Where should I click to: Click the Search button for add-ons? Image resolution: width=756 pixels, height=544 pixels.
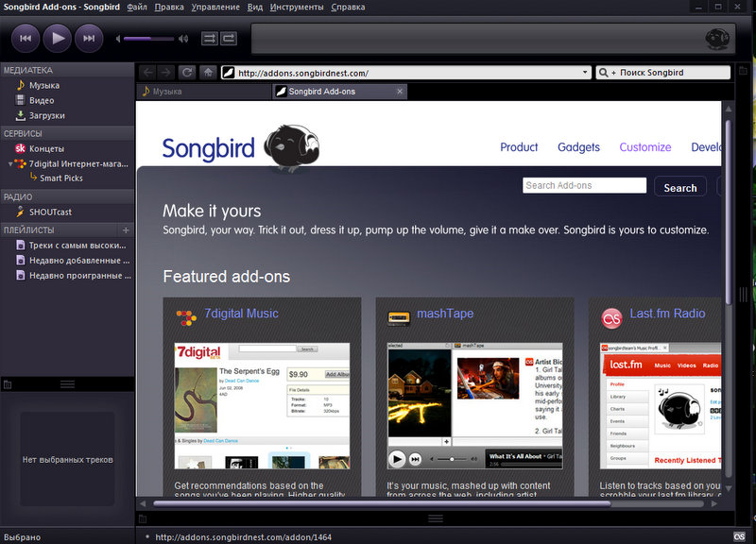pos(680,187)
